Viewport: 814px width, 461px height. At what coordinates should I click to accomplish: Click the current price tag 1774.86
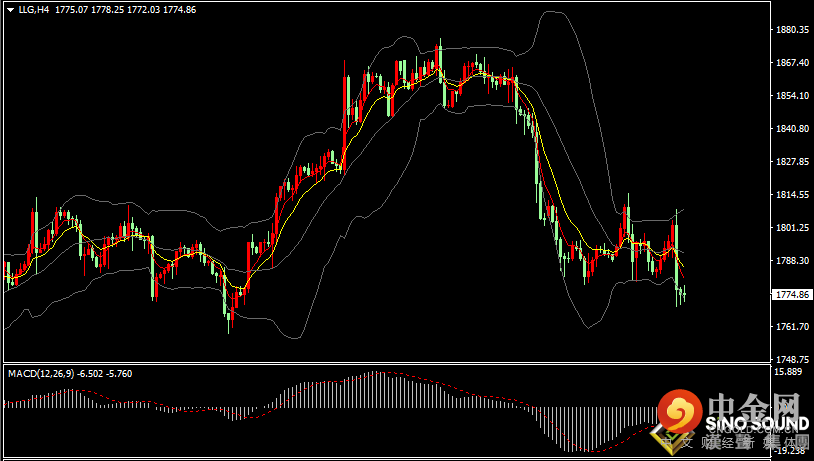coord(793,294)
